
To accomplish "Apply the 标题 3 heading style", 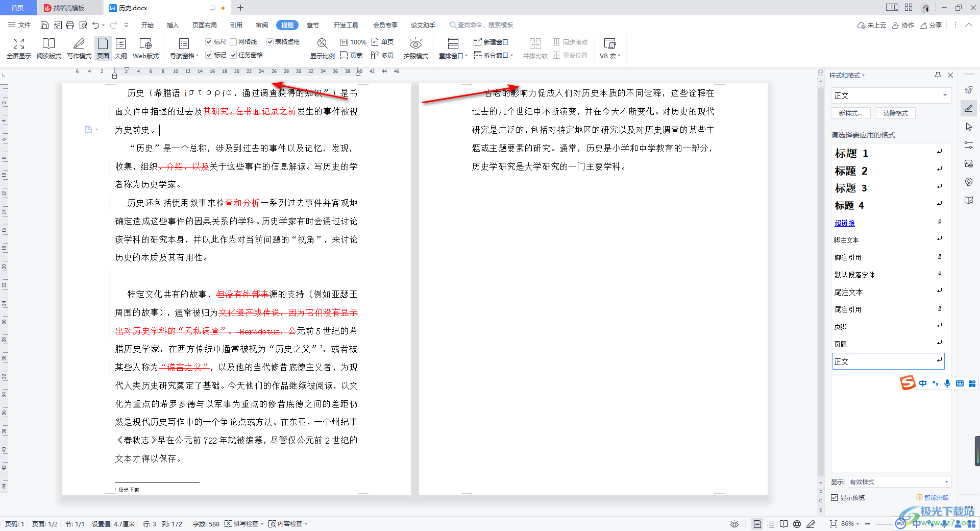I will [889, 188].
